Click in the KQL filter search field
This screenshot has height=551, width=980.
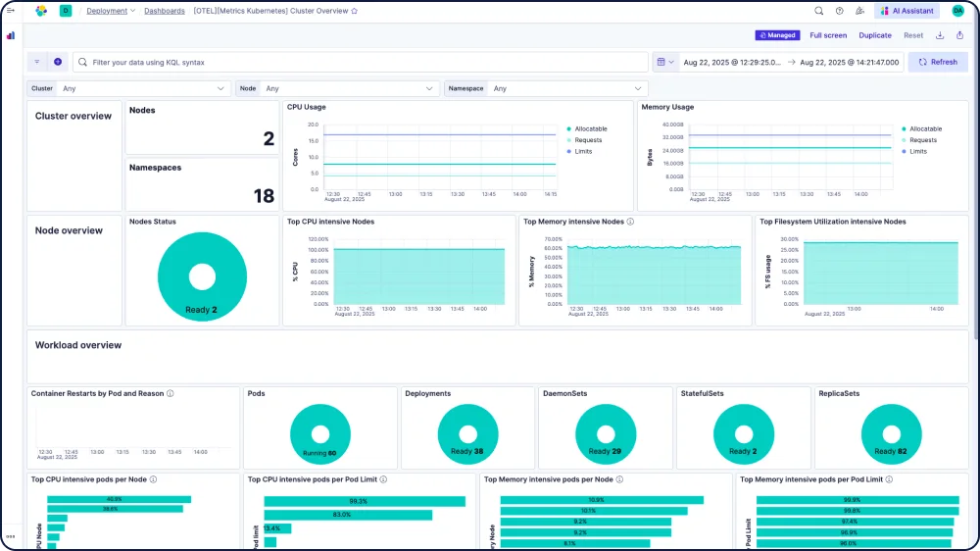tap(363, 62)
